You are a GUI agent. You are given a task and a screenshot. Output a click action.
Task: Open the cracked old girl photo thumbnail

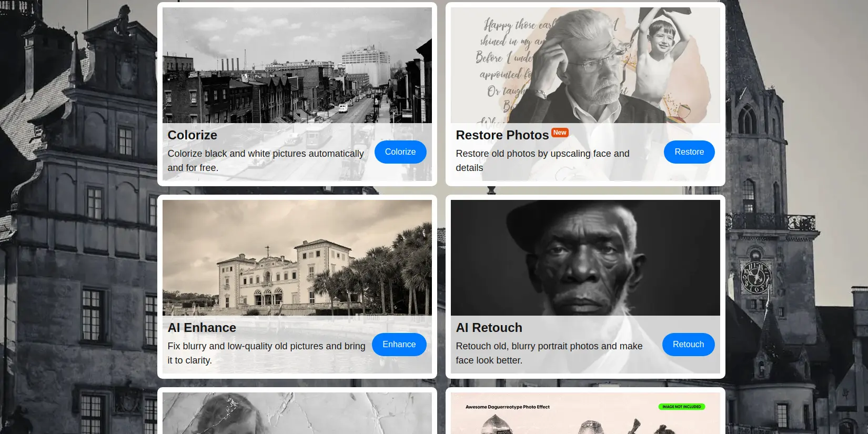(297, 413)
